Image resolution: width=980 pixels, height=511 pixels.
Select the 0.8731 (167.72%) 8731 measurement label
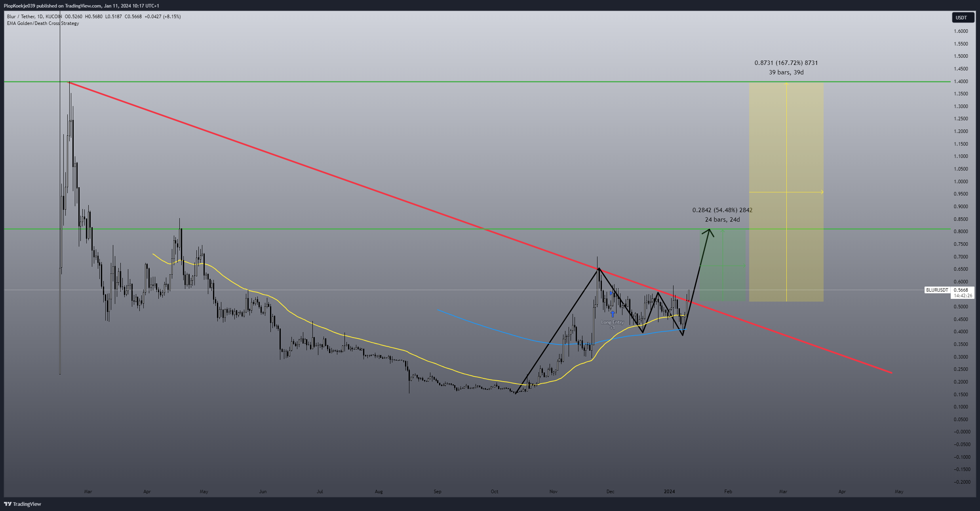click(x=786, y=63)
